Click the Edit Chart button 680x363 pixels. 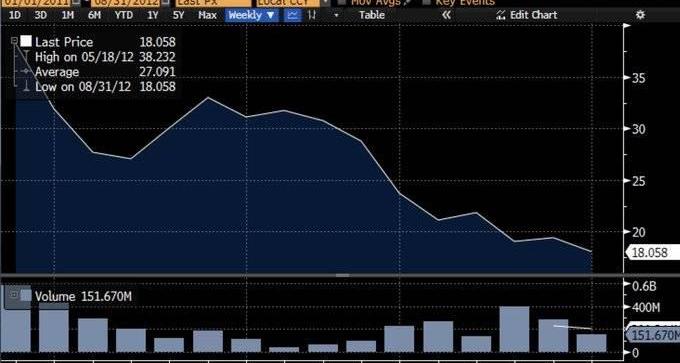coord(526,15)
